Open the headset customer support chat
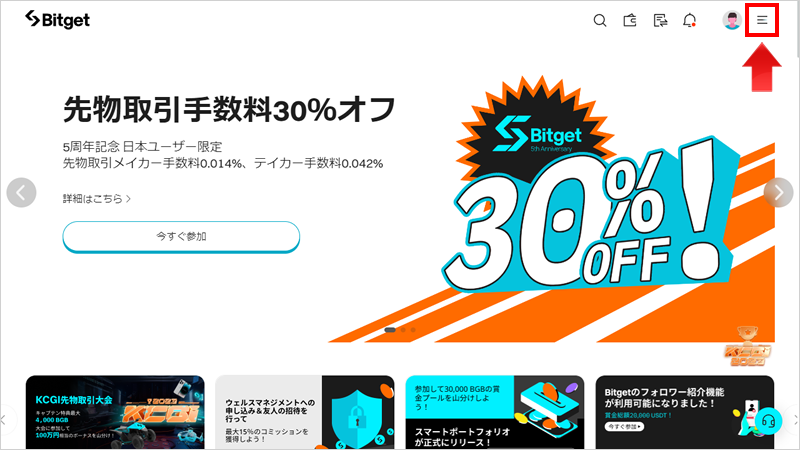Viewport: 800px width, 450px height. pos(768,421)
